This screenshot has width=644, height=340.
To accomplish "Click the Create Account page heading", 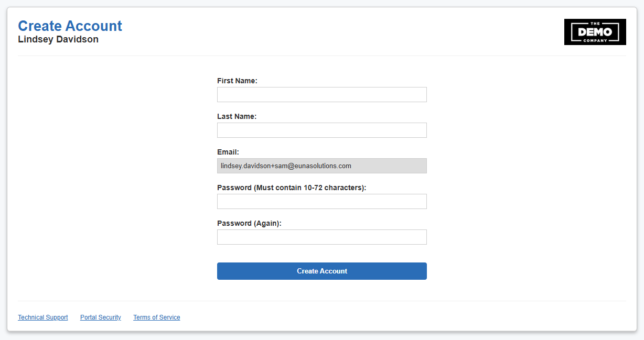I will pos(70,26).
